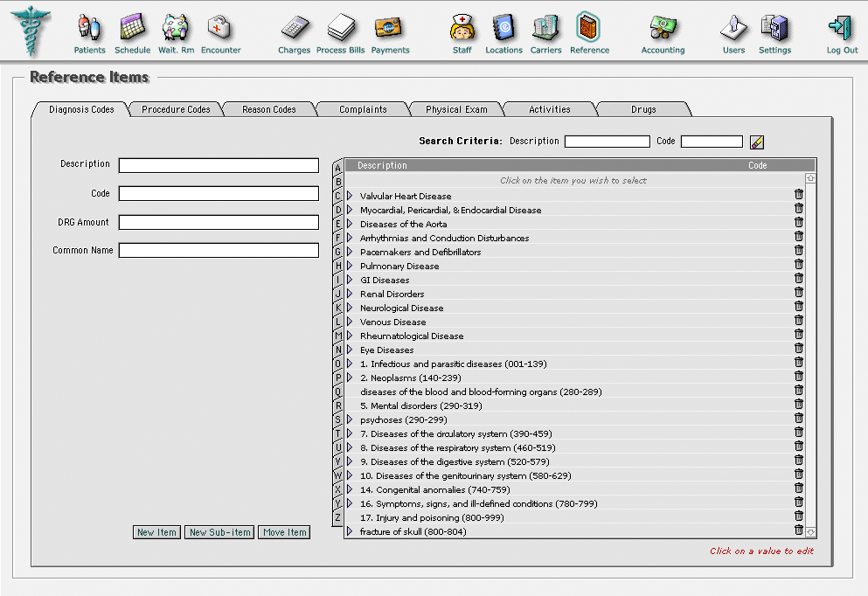
Task: Select psychoses (290-299) row
Action: [574, 419]
